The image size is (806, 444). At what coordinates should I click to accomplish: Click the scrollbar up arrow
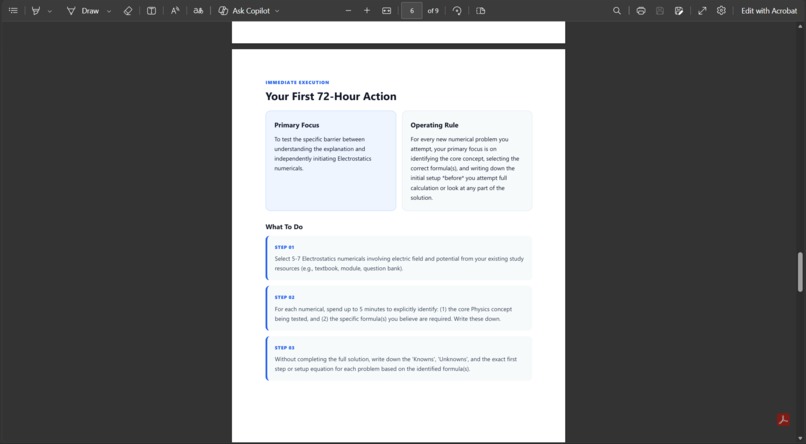click(800, 26)
